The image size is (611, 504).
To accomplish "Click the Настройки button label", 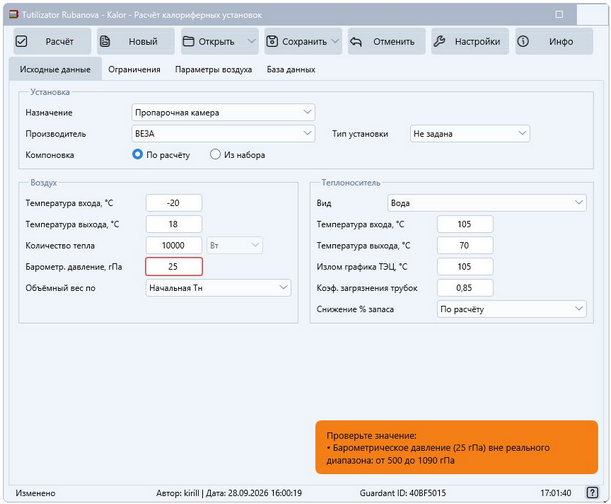I will 477,41.
